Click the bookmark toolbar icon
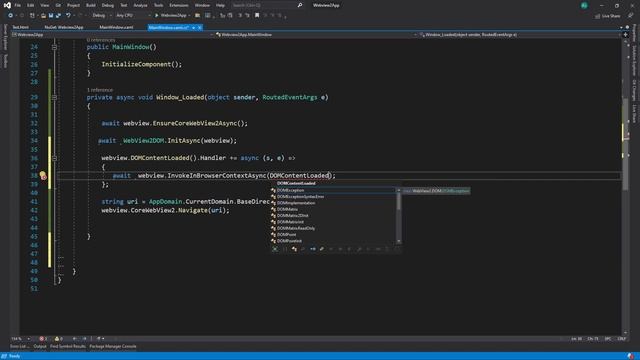 click(257, 16)
